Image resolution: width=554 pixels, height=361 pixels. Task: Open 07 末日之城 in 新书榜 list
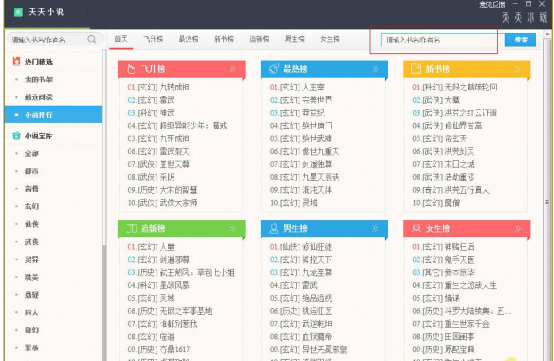(443, 164)
